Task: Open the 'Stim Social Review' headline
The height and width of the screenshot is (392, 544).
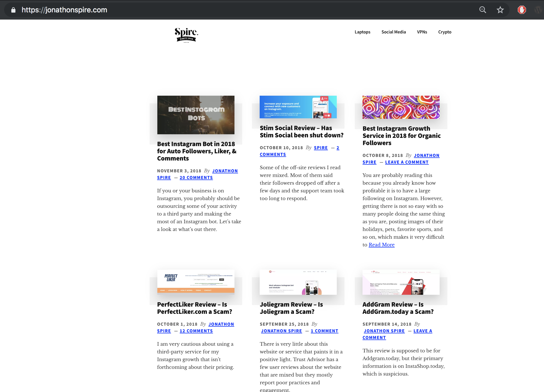Action: pos(302,132)
